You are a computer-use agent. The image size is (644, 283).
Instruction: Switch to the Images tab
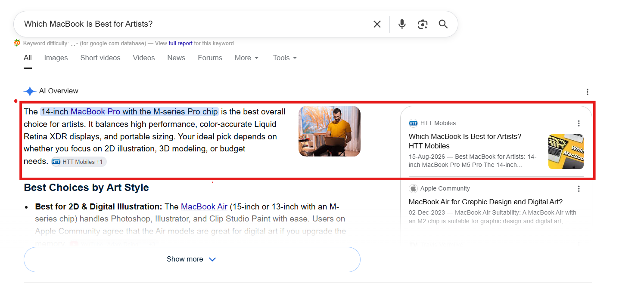coord(56,58)
